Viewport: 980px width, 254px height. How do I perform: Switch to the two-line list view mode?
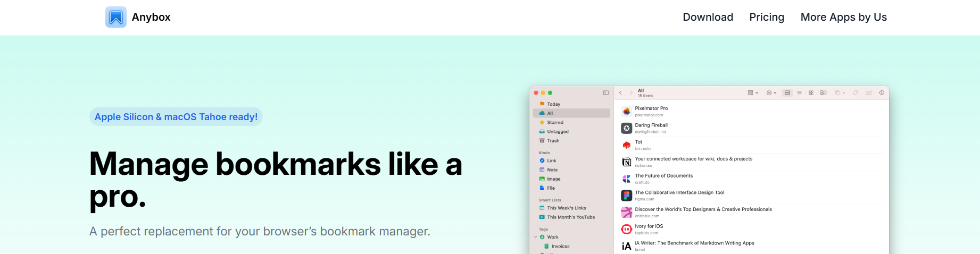tap(787, 93)
